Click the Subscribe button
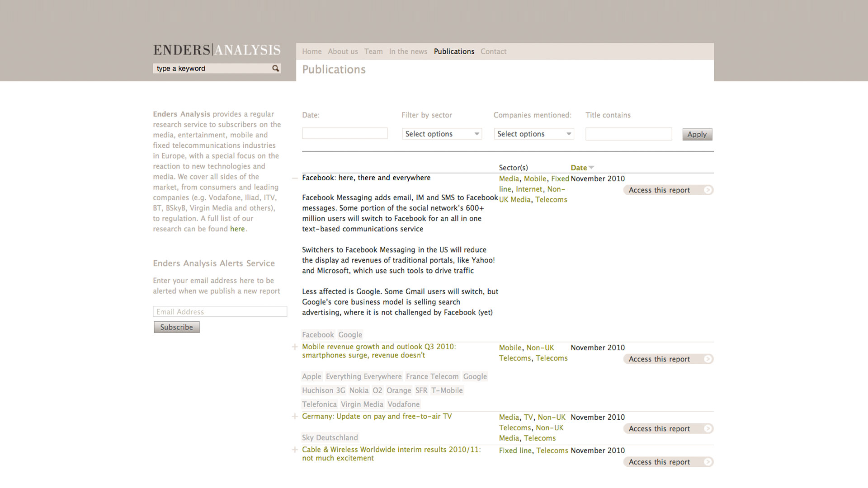 coord(176,327)
